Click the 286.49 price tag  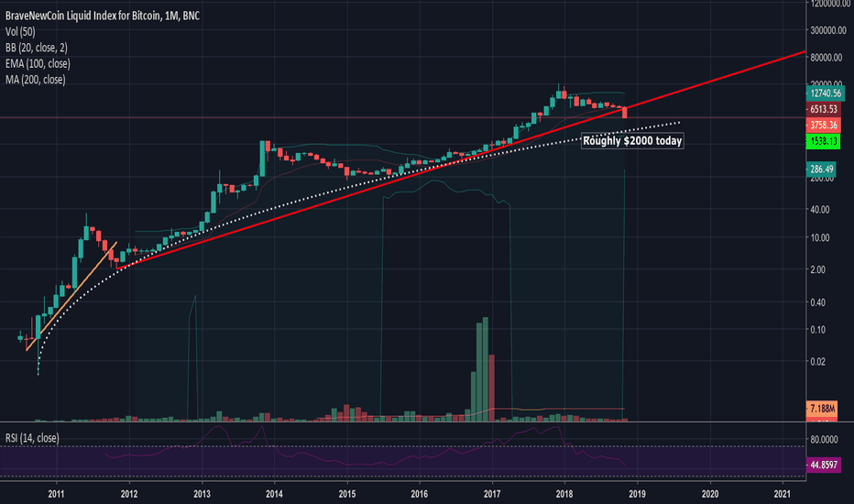click(821, 170)
